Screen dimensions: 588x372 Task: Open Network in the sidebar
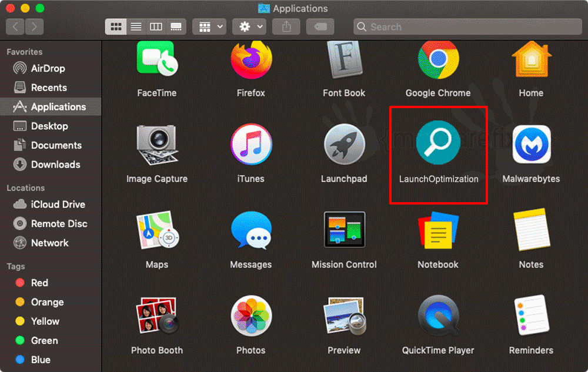click(x=51, y=243)
